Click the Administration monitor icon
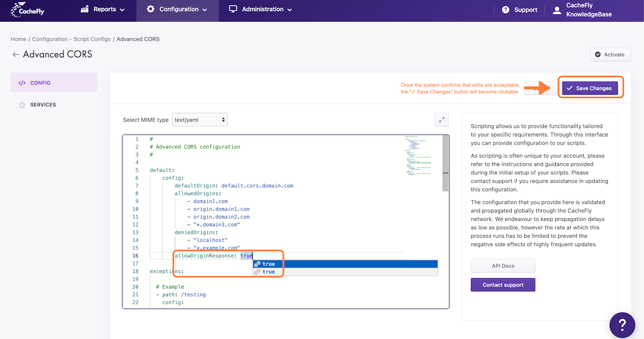644x339 pixels. click(x=233, y=9)
